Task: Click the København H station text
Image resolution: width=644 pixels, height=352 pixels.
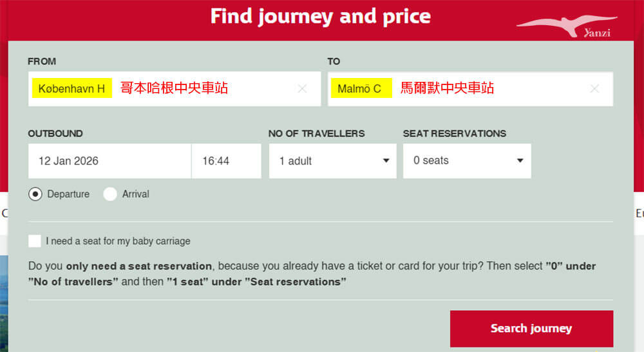Action: pos(72,88)
